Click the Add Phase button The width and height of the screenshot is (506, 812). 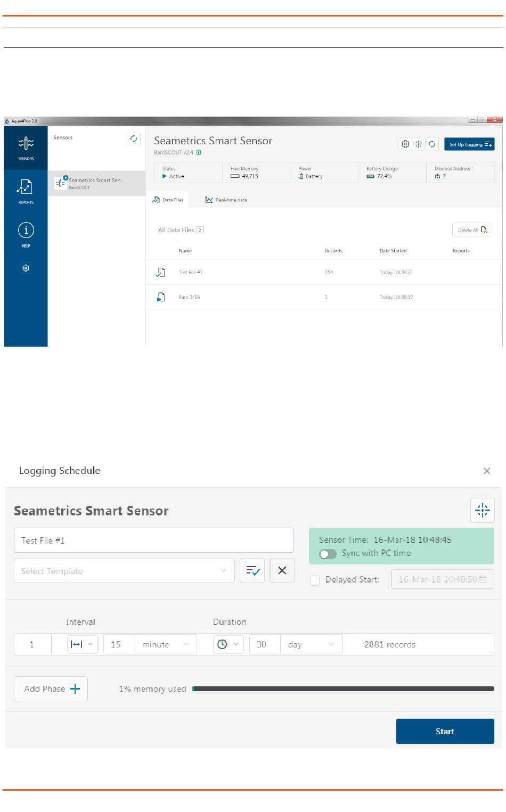[x=51, y=689]
